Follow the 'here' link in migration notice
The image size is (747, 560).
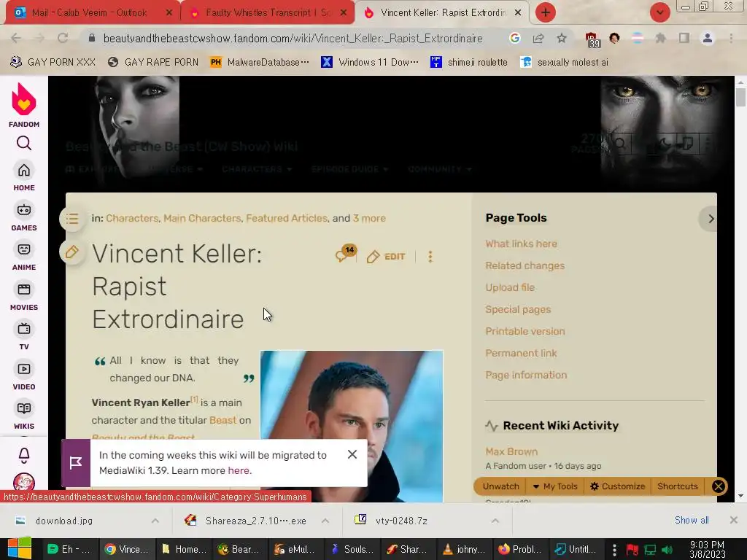click(239, 470)
